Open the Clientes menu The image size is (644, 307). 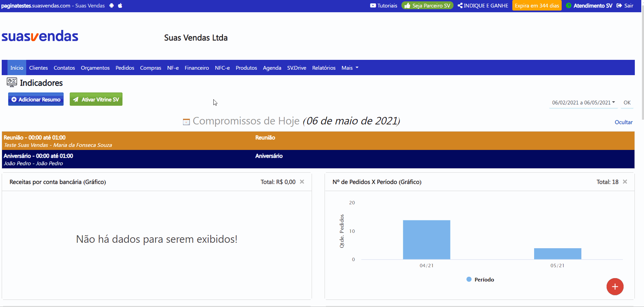38,68
